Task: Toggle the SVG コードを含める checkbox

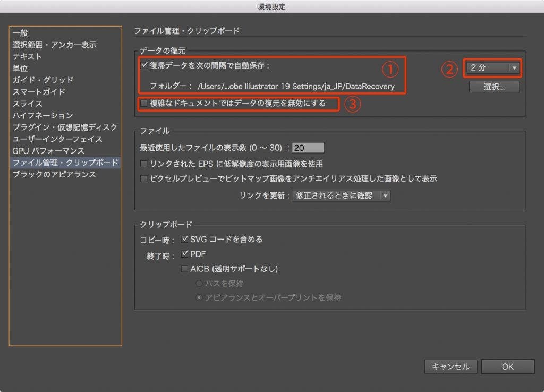Action: (185, 239)
